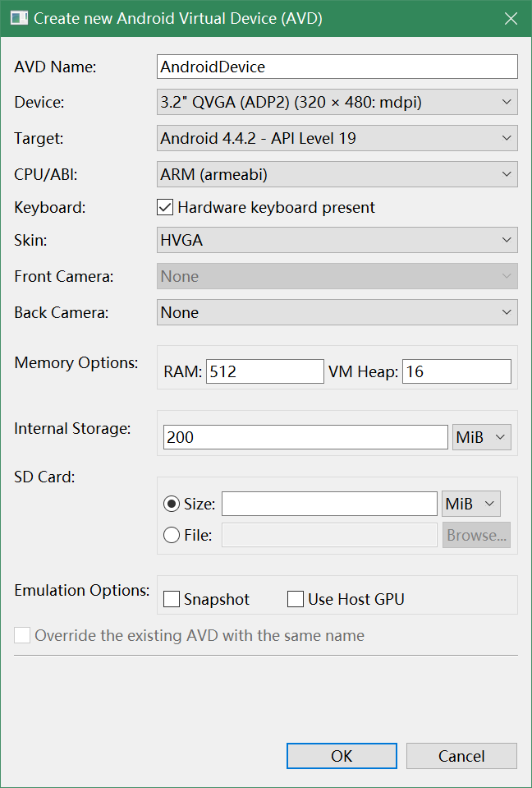Focus the RAM input field
Viewport: 532px width, 788px height.
click(264, 371)
